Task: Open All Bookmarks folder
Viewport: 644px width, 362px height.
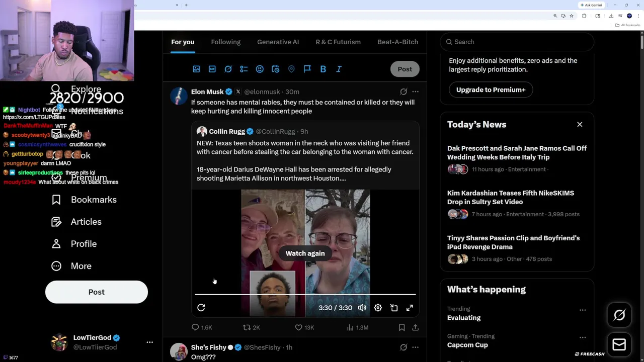Action: [628, 25]
